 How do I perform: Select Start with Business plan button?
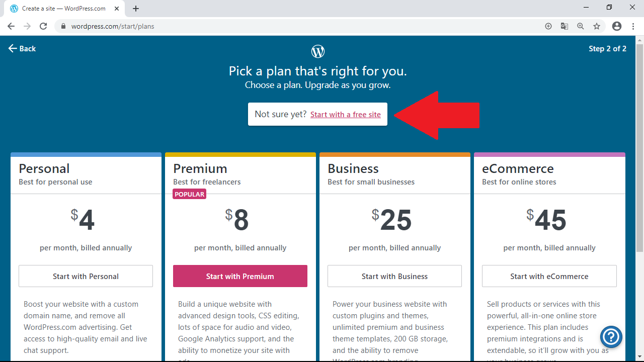(394, 276)
